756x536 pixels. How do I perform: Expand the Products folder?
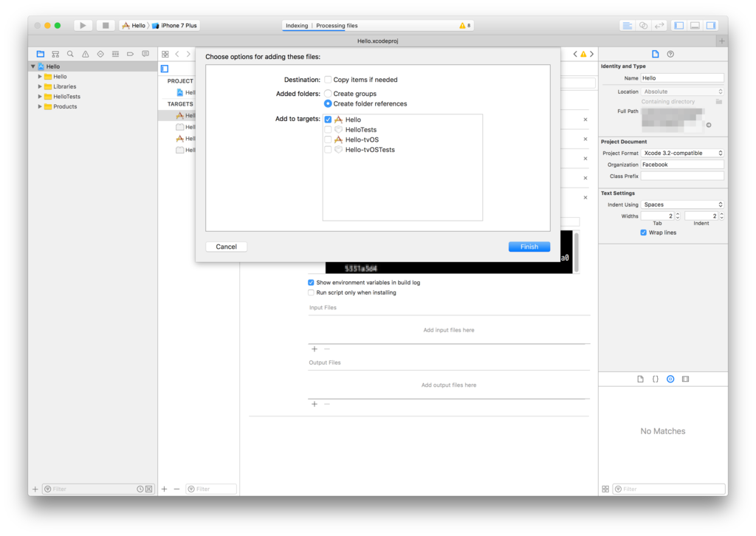point(40,106)
